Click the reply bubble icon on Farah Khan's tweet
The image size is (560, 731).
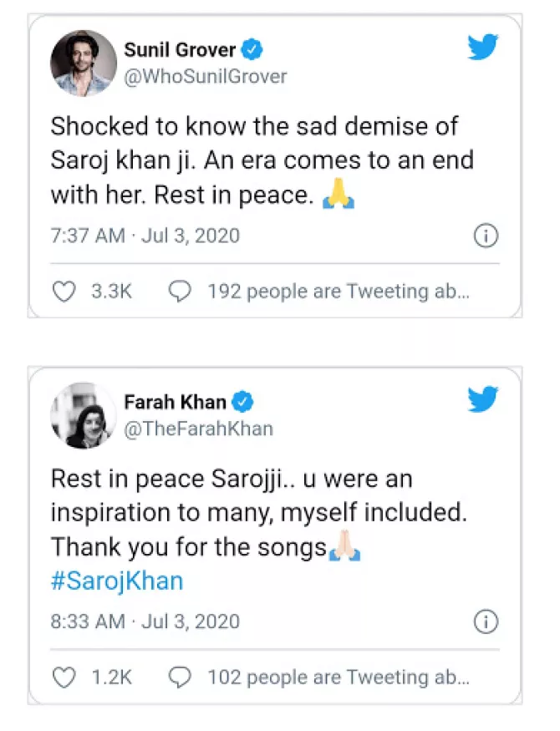pos(181,676)
